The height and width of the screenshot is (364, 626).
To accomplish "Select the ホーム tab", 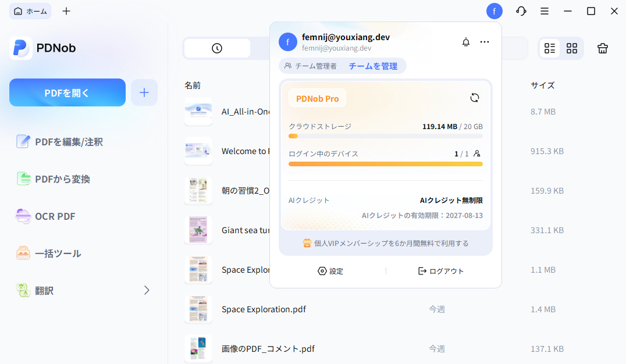I will [x=30, y=11].
